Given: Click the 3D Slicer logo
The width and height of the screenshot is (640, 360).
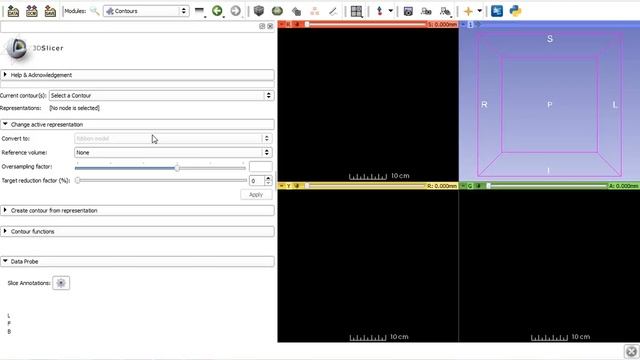Looking at the screenshot, I should [33, 49].
